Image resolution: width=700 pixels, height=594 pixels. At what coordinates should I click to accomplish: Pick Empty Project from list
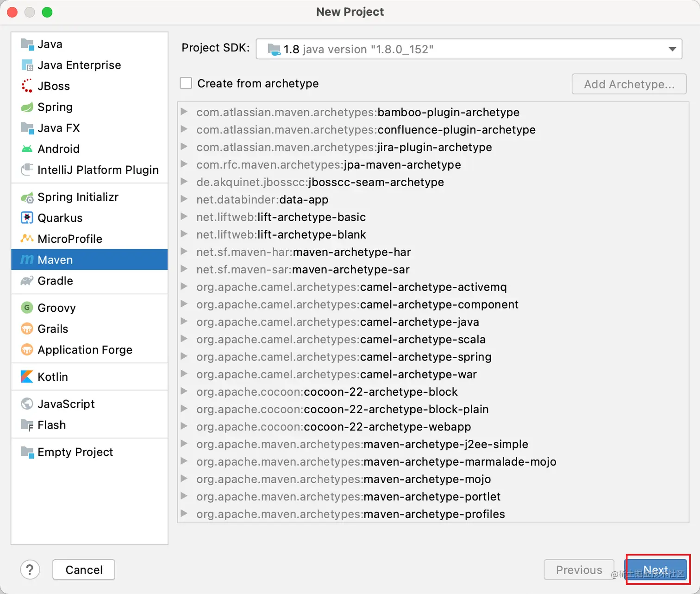tap(89, 452)
